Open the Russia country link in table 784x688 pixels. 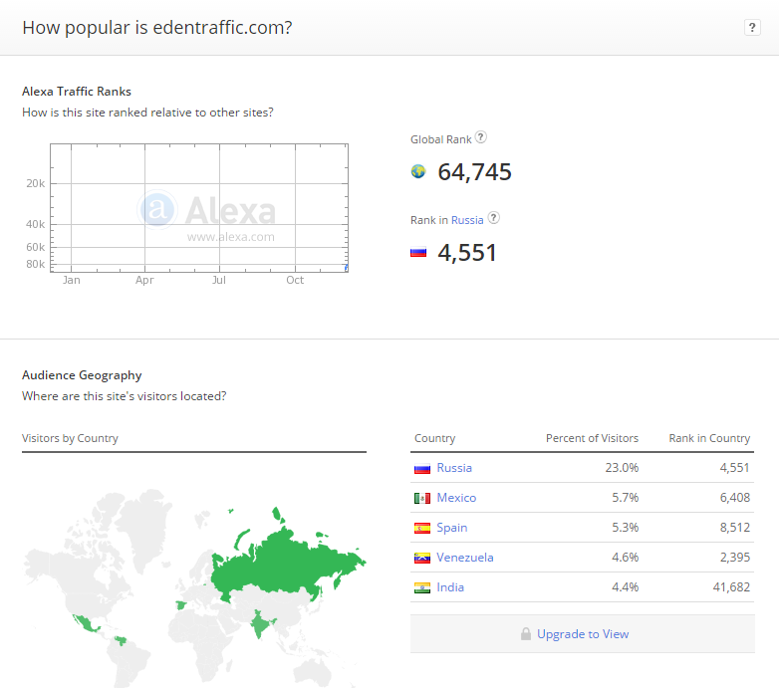[x=454, y=468]
